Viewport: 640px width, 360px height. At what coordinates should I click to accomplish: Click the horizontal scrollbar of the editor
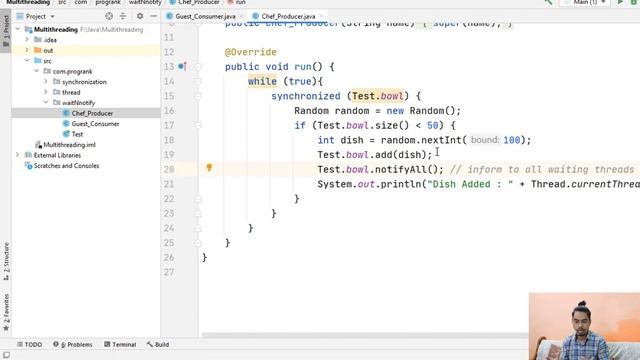point(364,335)
